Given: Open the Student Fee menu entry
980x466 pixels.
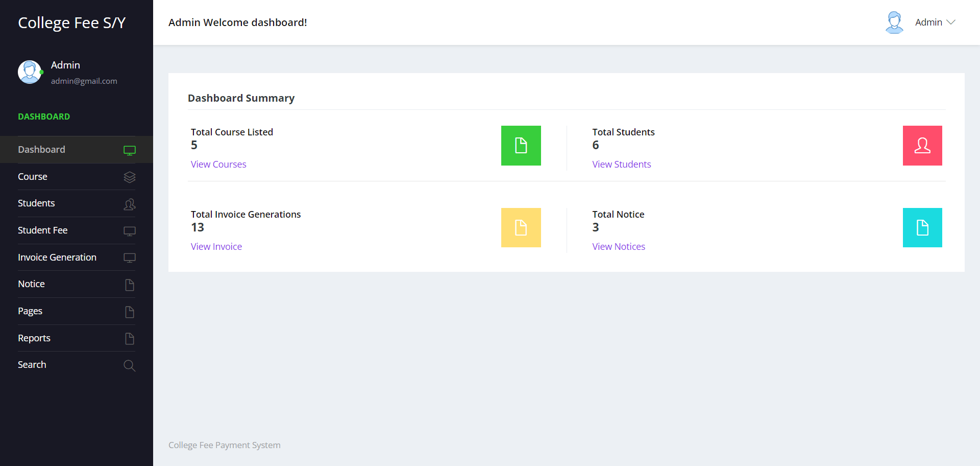Looking at the screenshot, I should pyautogui.click(x=42, y=230).
